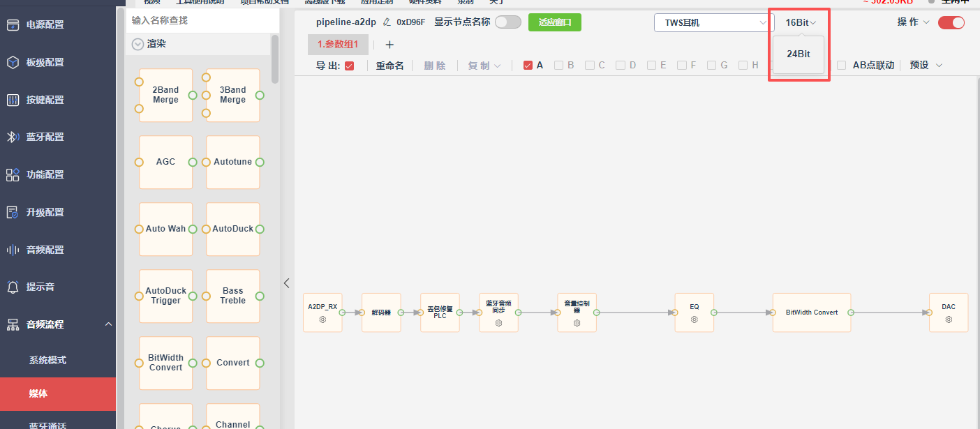980x429 pixels.
Task: Toggle the red switch beside 操作
Action: pyautogui.click(x=951, y=22)
